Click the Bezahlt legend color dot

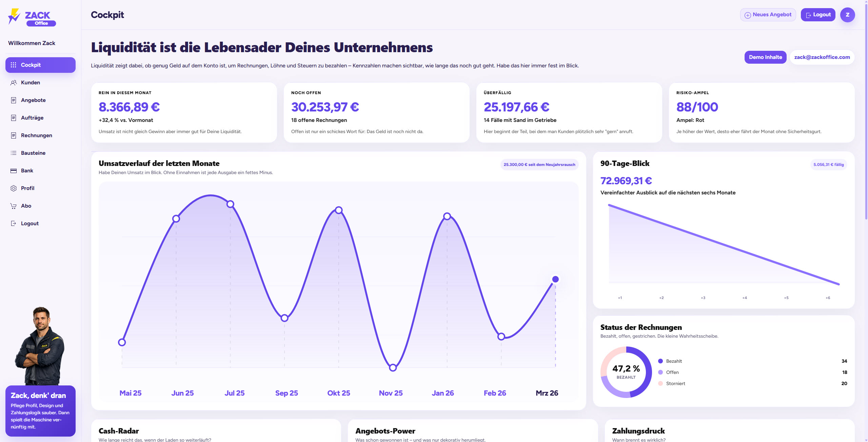pos(660,361)
